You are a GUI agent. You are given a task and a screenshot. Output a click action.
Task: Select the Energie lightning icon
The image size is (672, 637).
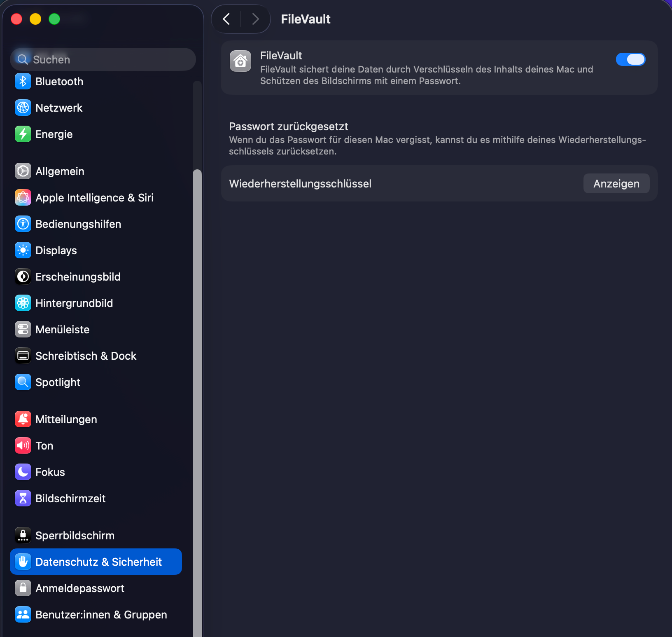coord(23,134)
